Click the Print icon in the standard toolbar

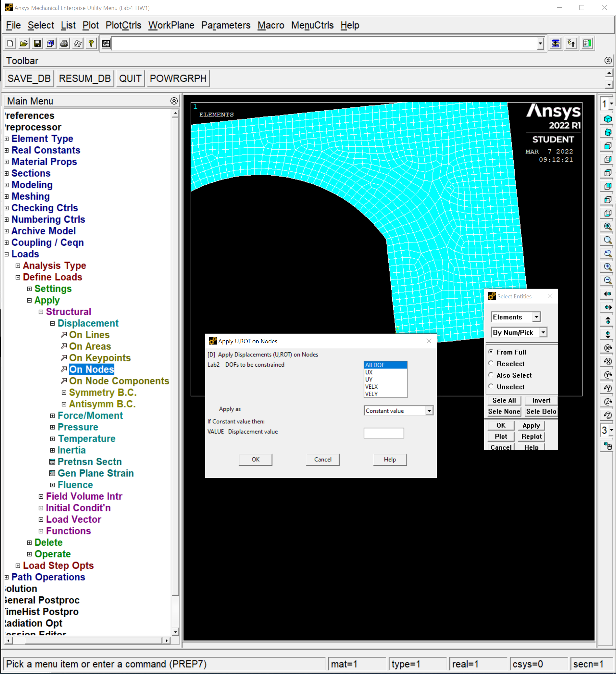[x=64, y=44]
